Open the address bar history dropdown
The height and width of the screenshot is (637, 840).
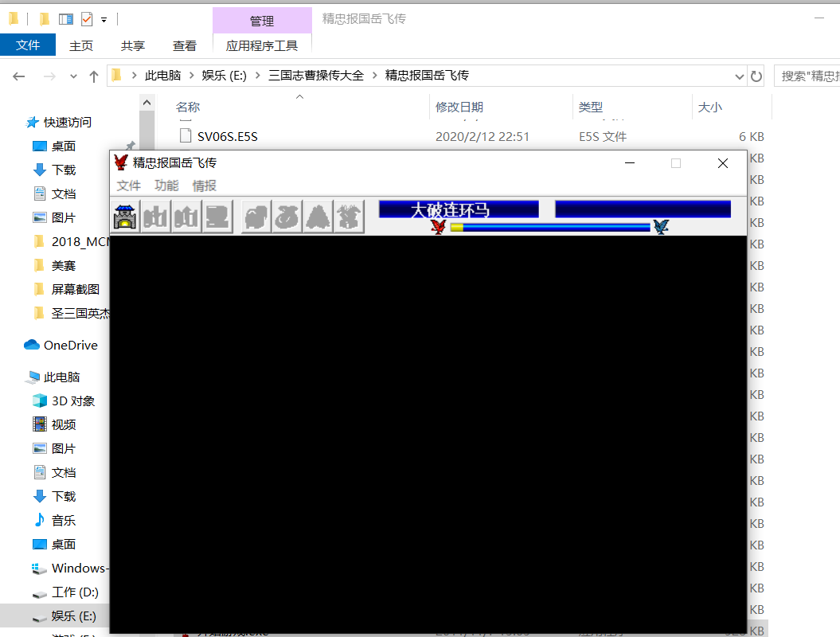coord(740,76)
